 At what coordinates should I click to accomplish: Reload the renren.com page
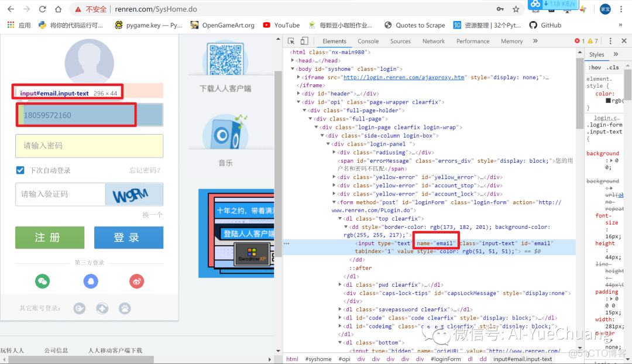click(42, 9)
